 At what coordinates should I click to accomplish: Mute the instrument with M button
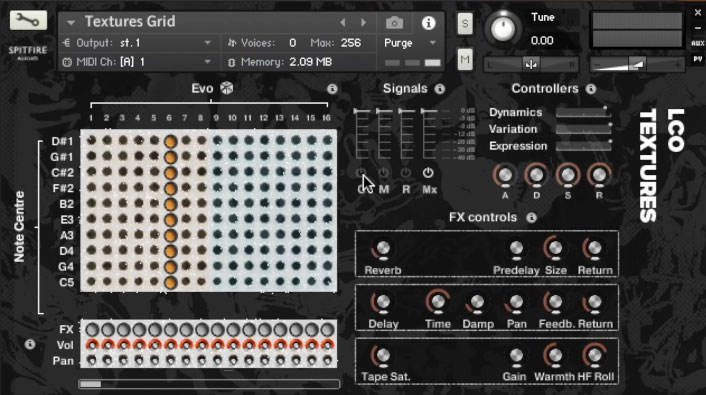tap(465, 59)
